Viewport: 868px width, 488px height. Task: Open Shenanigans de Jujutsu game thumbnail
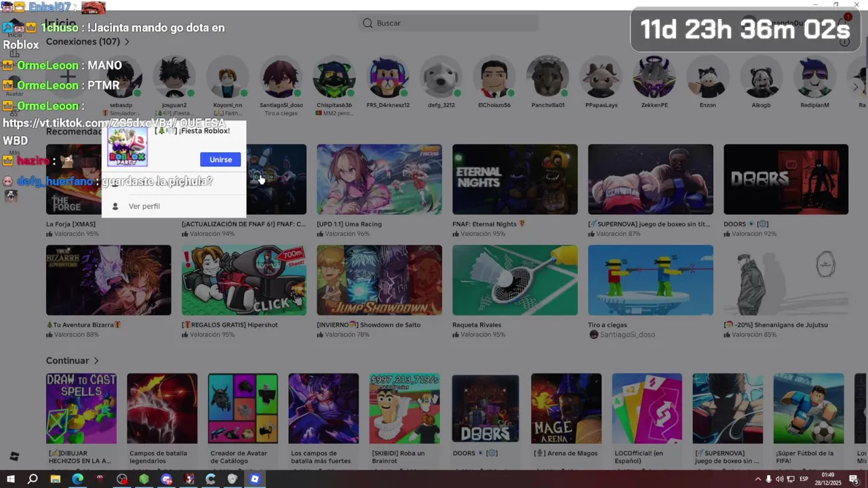(786, 280)
